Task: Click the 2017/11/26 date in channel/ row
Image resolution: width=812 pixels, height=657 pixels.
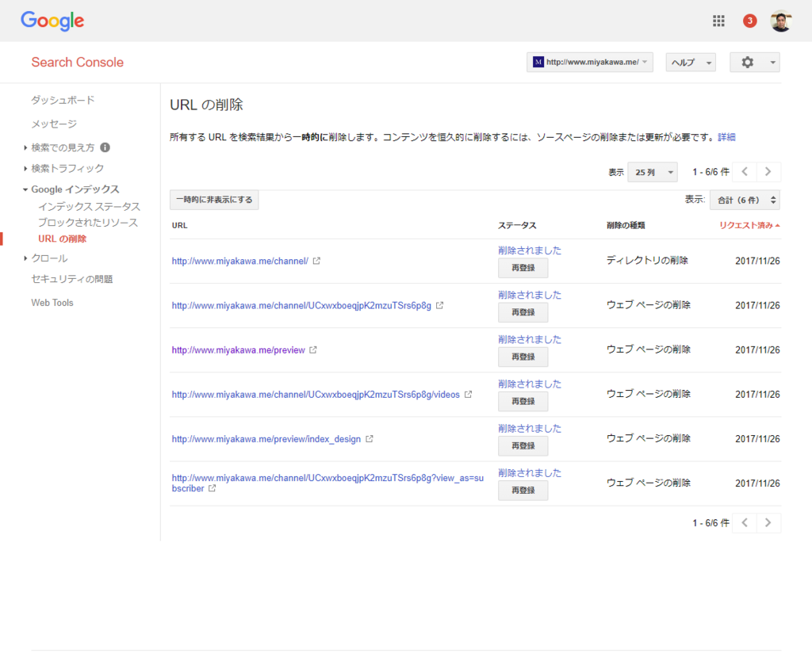Action: [757, 261]
